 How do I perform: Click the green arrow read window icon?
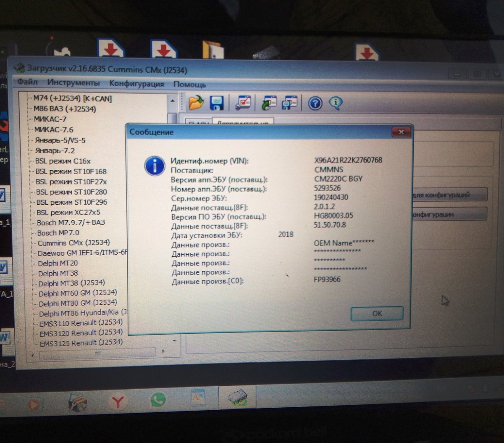pos(268,103)
